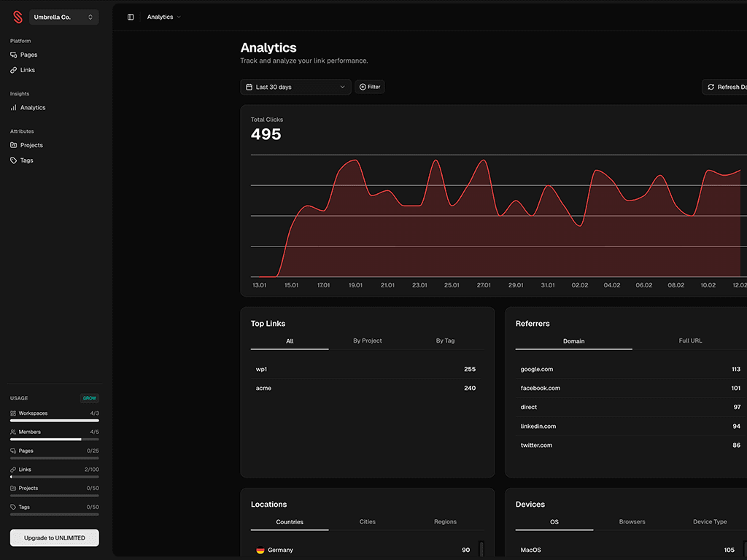Screen dimensions: 747x560
Task: Open Projects using the folder icon
Action: pyautogui.click(x=12, y=145)
